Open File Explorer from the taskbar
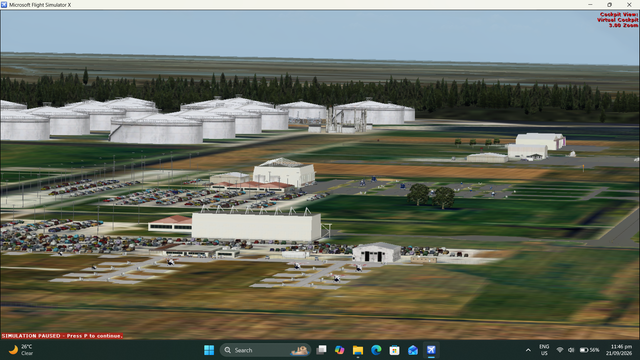The height and width of the screenshot is (360, 640). click(358, 350)
